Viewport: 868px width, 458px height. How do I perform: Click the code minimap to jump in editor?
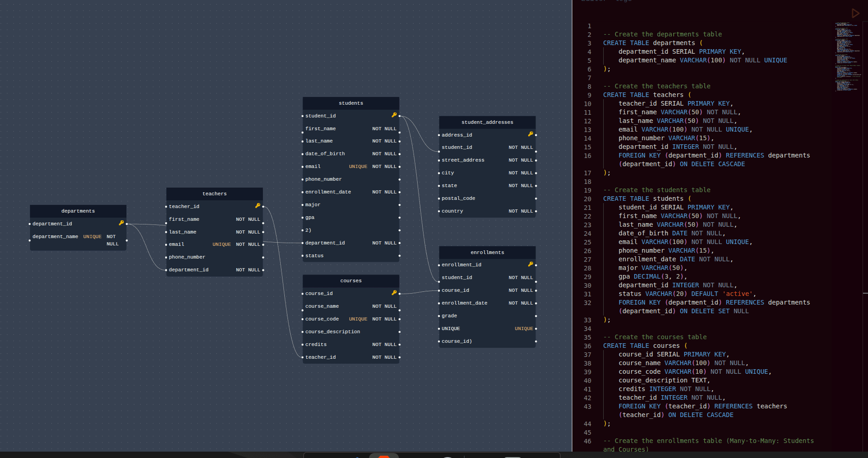tap(847, 55)
